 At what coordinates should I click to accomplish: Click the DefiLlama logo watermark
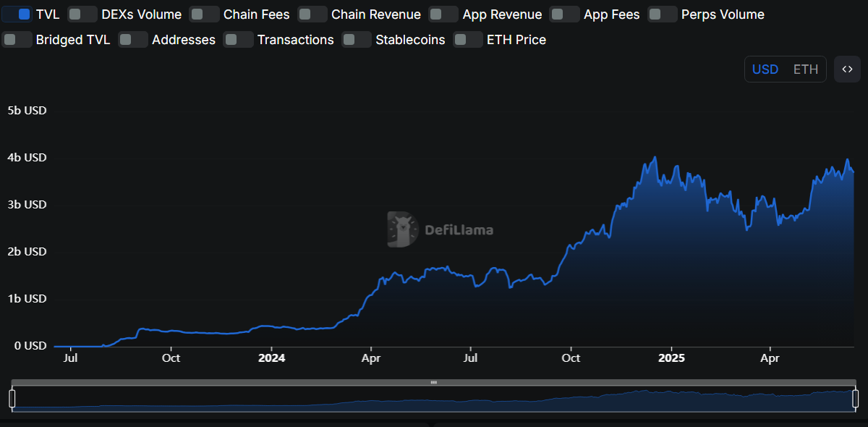(441, 229)
